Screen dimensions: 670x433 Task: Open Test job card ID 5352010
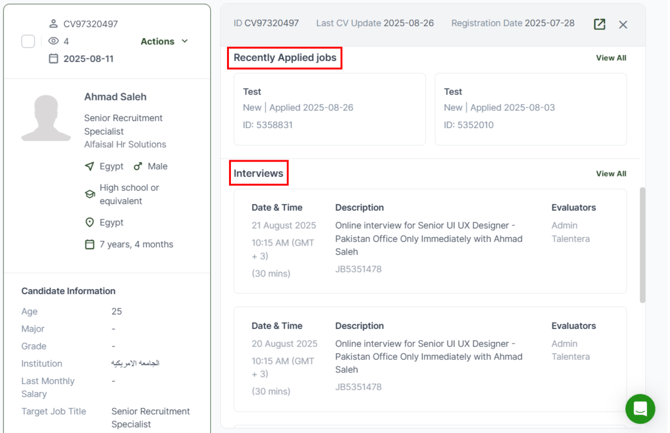point(530,108)
